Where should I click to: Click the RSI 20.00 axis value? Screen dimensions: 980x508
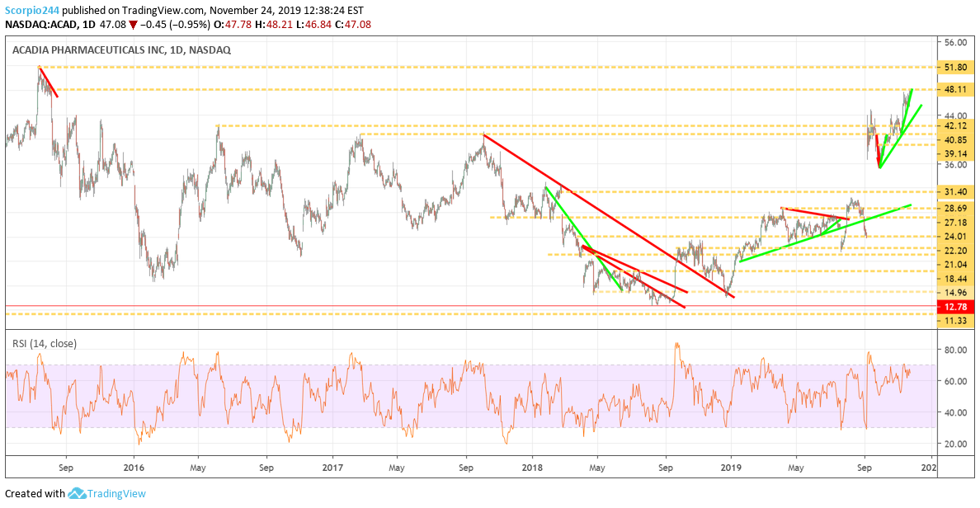pyautogui.click(x=955, y=444)
